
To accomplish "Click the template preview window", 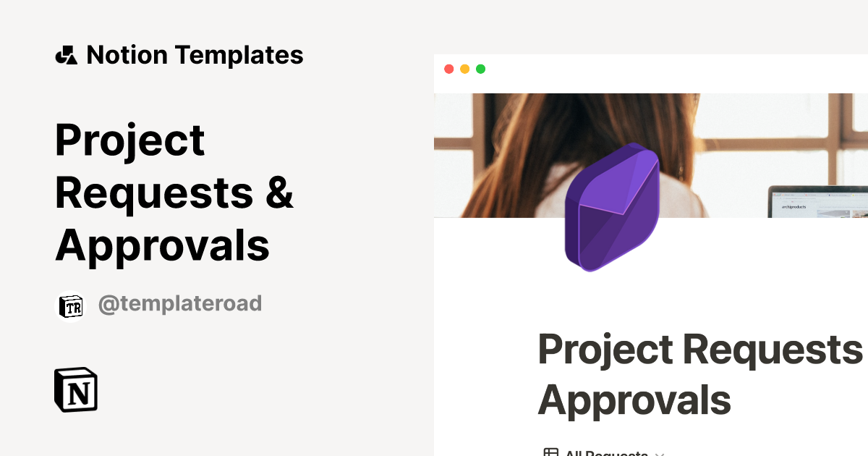I will (651, 290).
